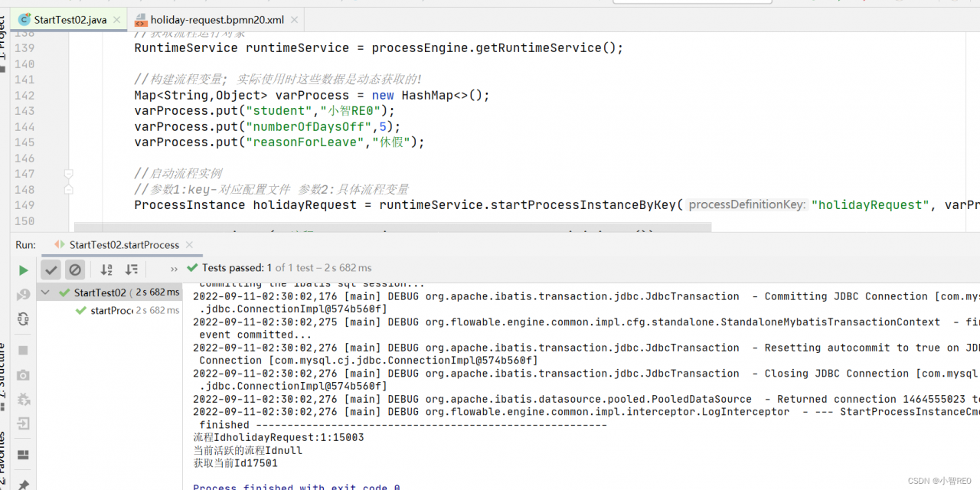Click the rerun failed tests icon

coord(24,295)
